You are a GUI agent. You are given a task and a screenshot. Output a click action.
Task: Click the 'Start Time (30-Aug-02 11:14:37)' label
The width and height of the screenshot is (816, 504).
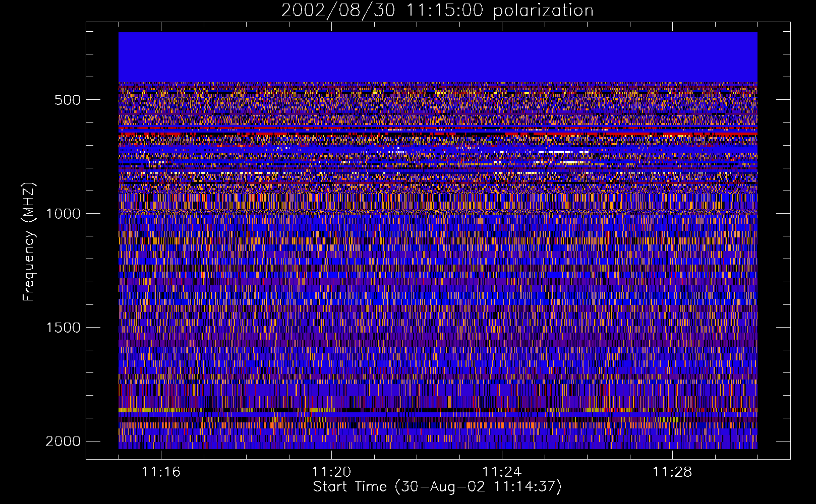click(x=437, y=487)
